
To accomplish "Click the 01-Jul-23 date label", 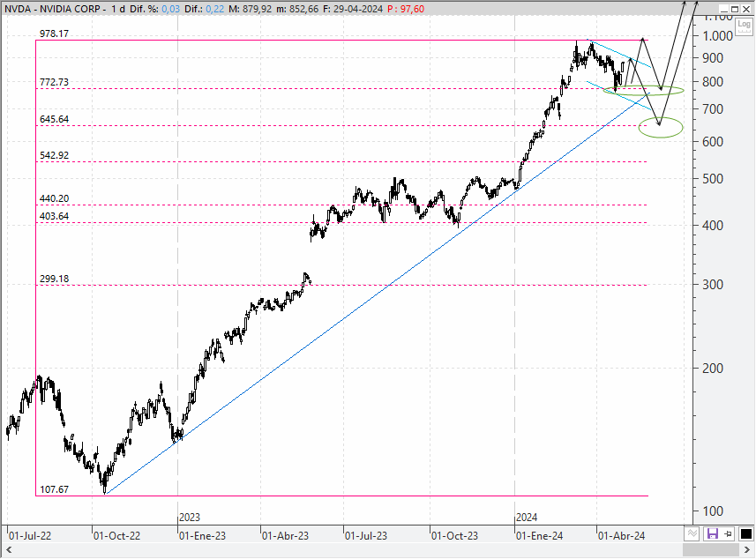I will (x=366, y=536).
